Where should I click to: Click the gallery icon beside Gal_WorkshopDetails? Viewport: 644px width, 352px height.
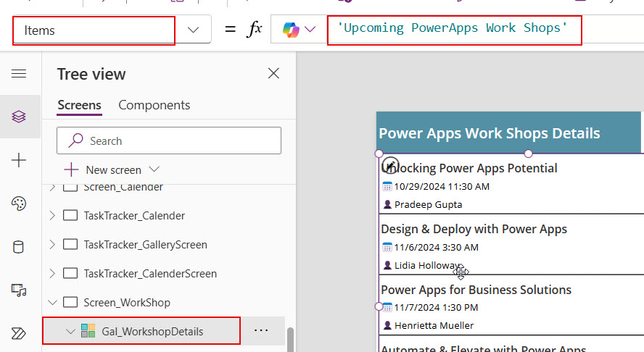point(88,331)
